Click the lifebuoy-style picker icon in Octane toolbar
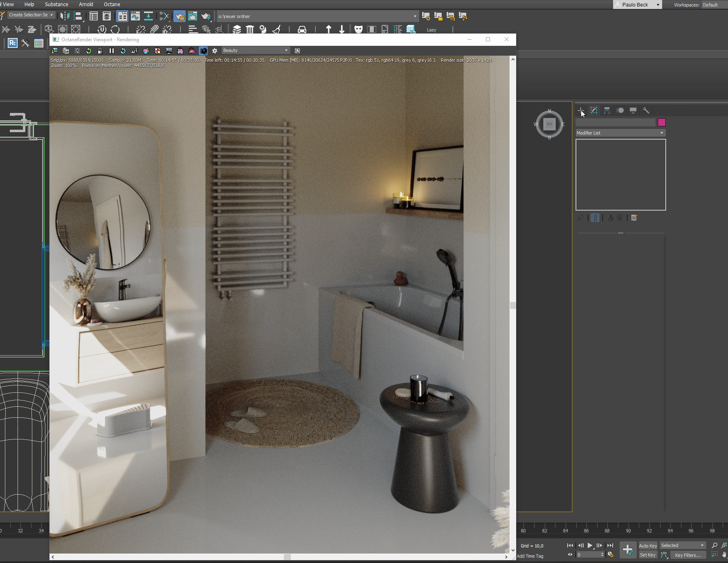This screenshot has height=563, width=728. (x=157, y=51)
